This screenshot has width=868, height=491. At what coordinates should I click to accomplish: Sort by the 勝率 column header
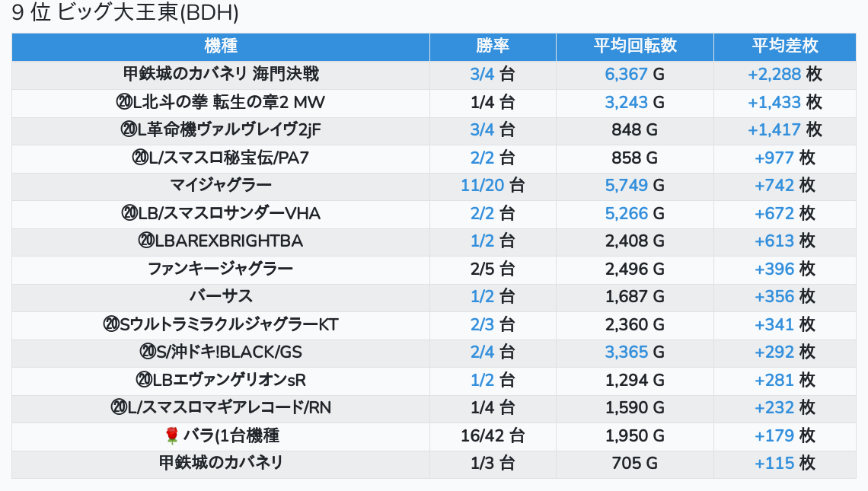[x=493, y=46]
